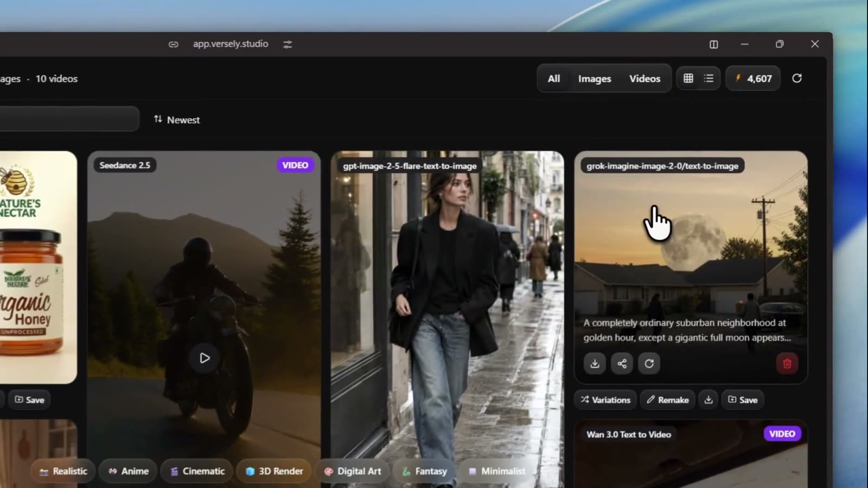Toggle the browser sidebar panel icon
The width and height of the screenshot is (868, 488).
coord(714,44)
